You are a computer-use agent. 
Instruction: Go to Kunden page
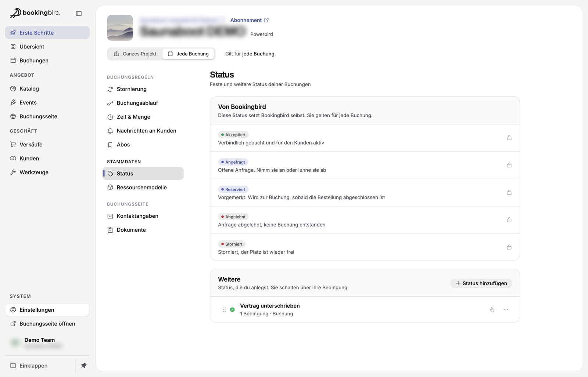coord(47,159)
